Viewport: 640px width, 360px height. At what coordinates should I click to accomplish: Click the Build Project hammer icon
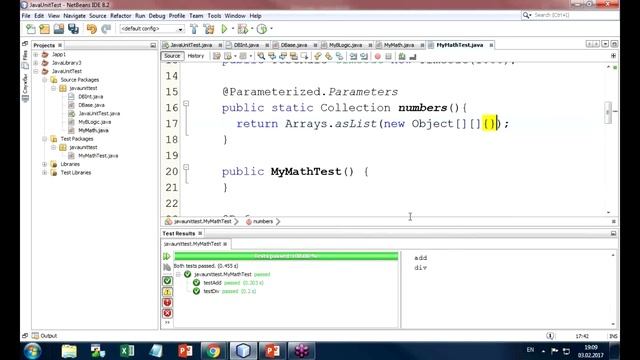pyautogui.click(x=194, y=29)
